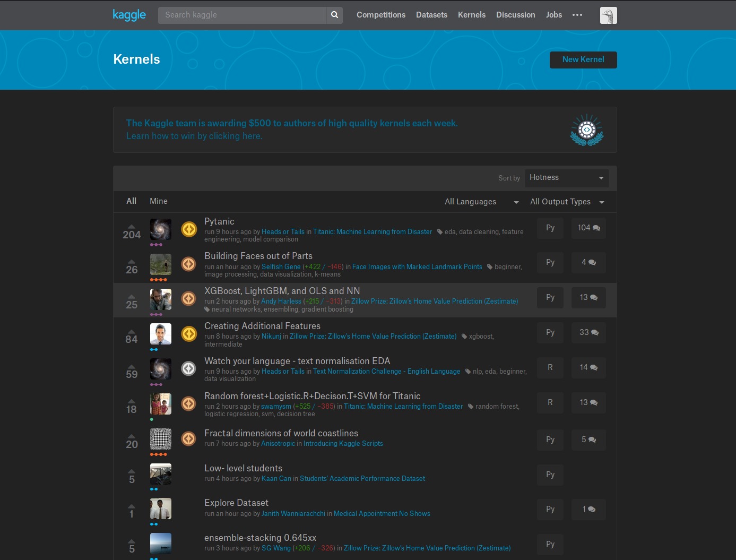Viewport: 736px width, 560px height.
Task: Open the user profile avatar menu
Action: pyautogui.click(x=608, y=15)
